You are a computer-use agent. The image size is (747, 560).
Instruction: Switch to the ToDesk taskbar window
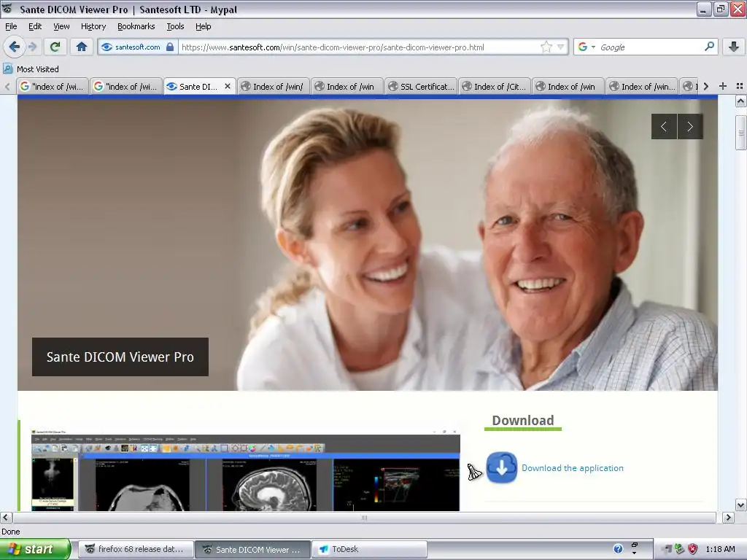click(369, 549)
